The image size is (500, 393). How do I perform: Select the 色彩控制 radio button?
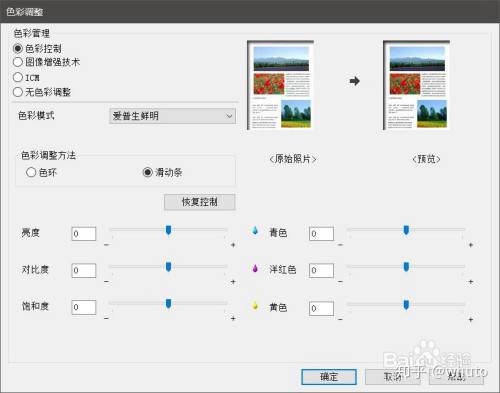coord(18,48)
